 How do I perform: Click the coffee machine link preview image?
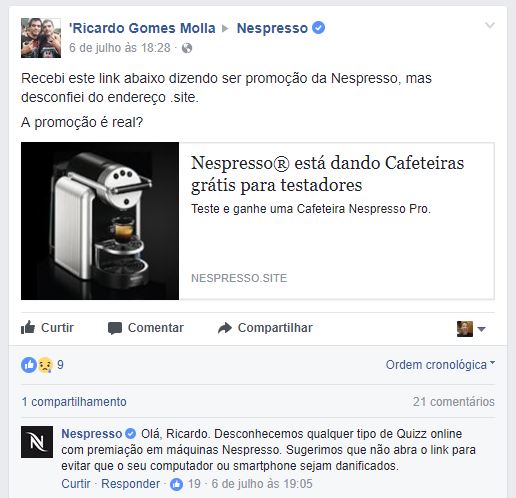[100, 221]
